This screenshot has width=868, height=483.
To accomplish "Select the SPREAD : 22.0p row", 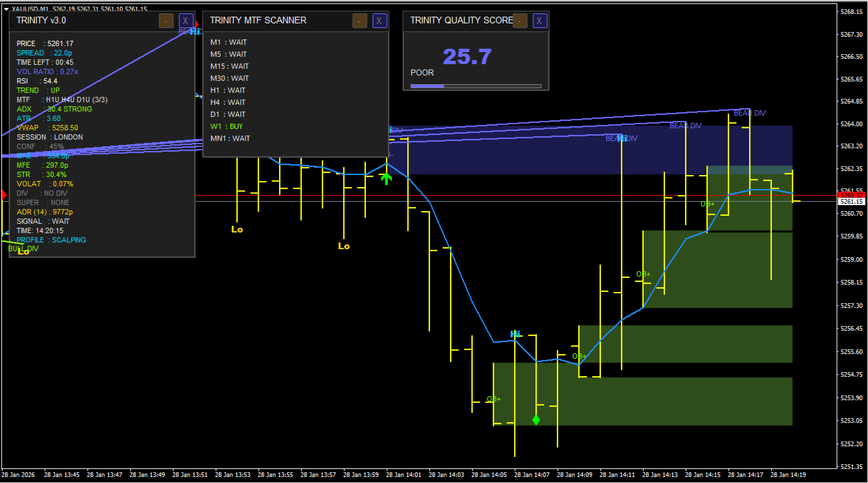I will 44,53.
